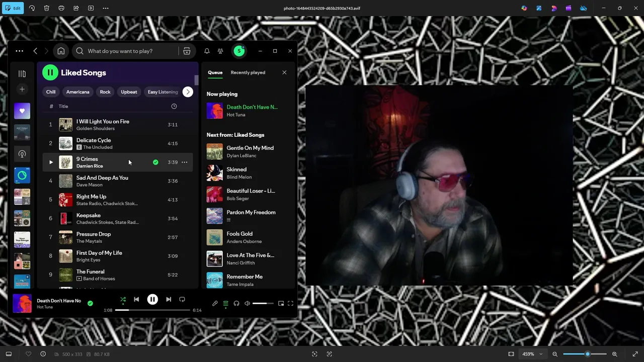
Task: Select the Chill filter chip
Action: (x=51, y=92)
